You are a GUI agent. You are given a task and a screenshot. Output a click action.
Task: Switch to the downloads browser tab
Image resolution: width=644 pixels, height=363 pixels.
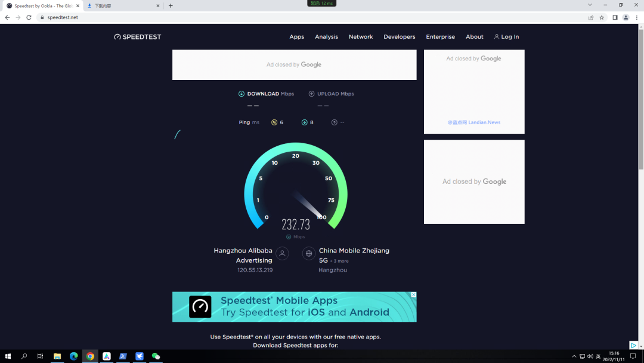pyautogui.click(x=123, y=6)
